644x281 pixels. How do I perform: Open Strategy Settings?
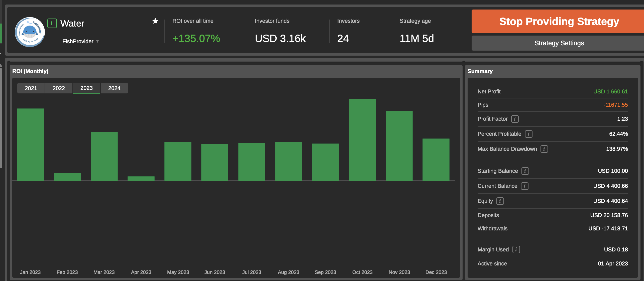[559, 43]
